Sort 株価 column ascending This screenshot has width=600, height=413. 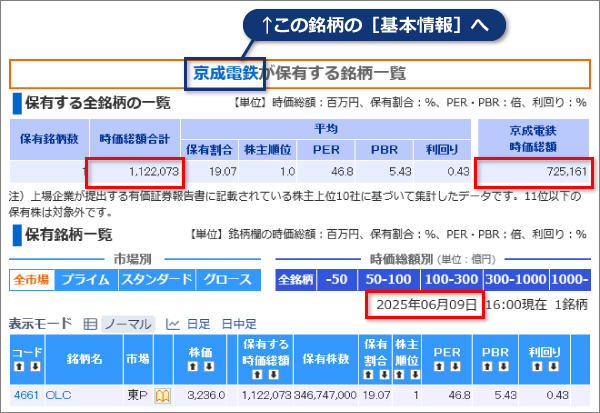pos(192,367)
